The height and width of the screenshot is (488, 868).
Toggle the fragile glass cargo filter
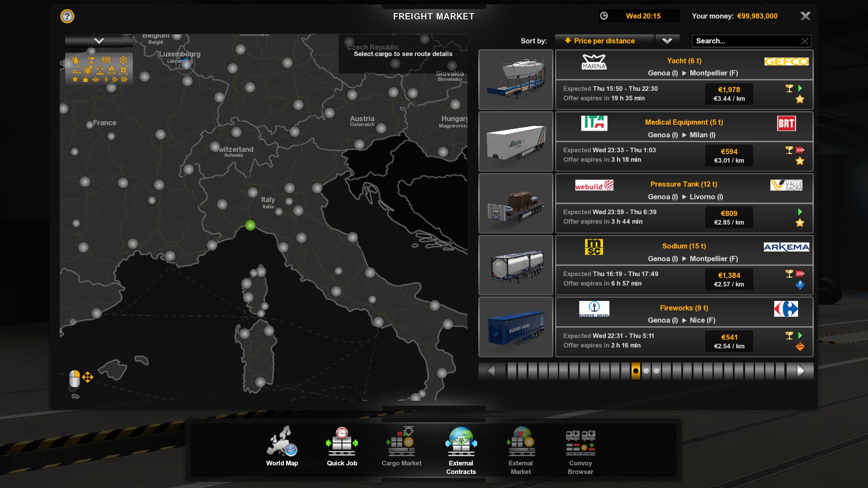pos(91,60)
